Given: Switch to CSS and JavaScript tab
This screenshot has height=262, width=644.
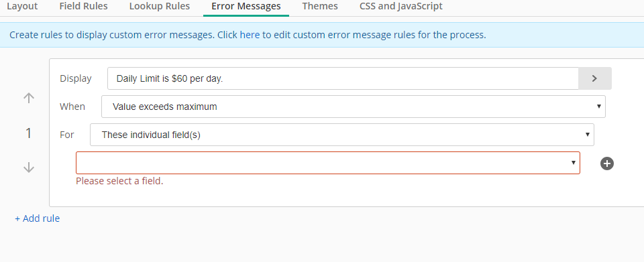Looking at the screenshot, I should (401, 6).
